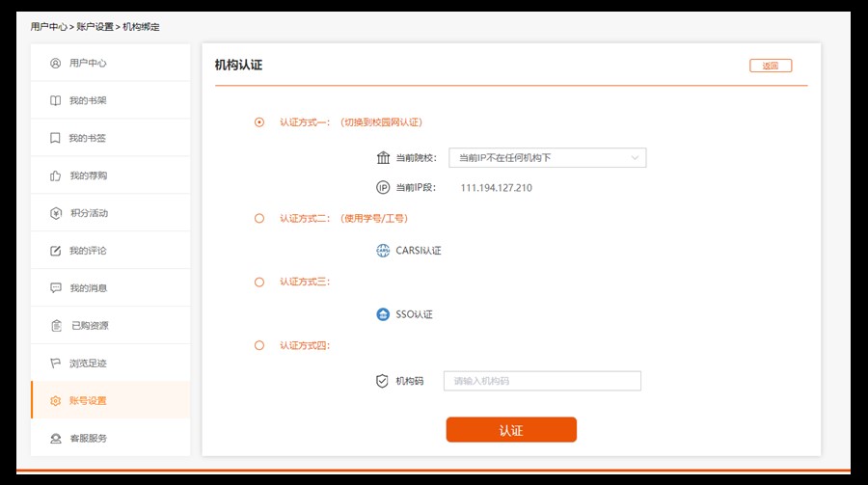Click the flag icon beside 浏览足迹
The width and height of the screenshot is (868, 485).
pyautogui.click(x=55, y=364)
